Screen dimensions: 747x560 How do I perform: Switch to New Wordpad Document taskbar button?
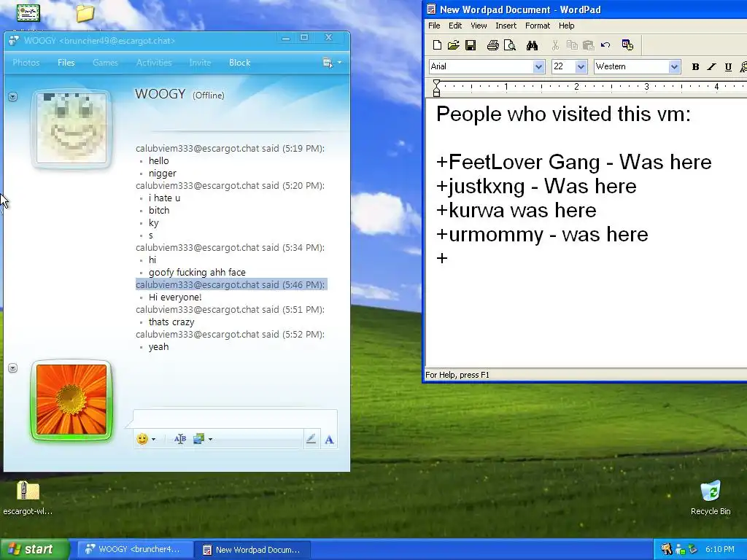coord(252,550)
